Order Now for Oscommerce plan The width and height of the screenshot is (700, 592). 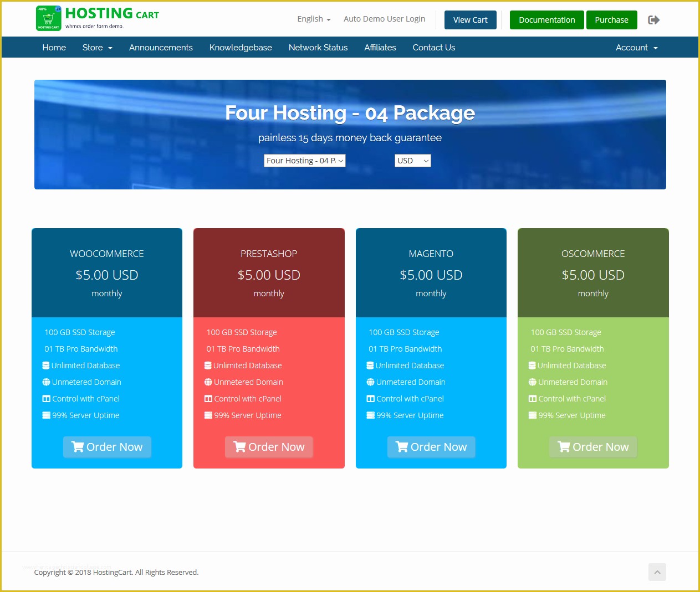593,447
